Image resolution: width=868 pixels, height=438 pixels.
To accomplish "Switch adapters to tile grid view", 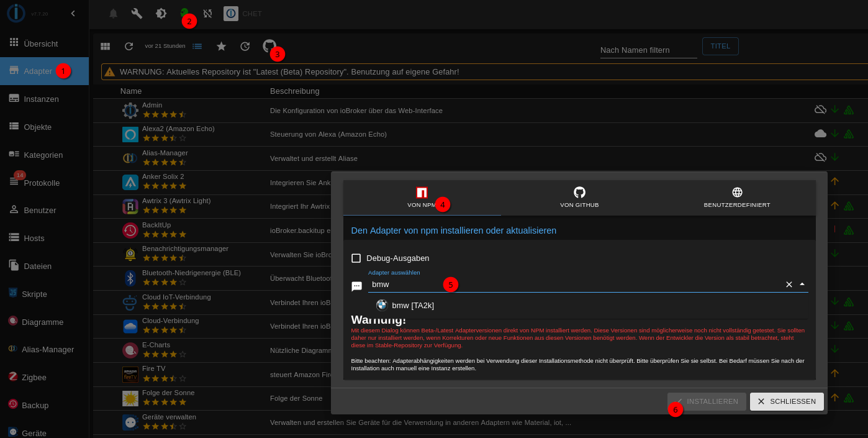I will (x=105, y=46).
